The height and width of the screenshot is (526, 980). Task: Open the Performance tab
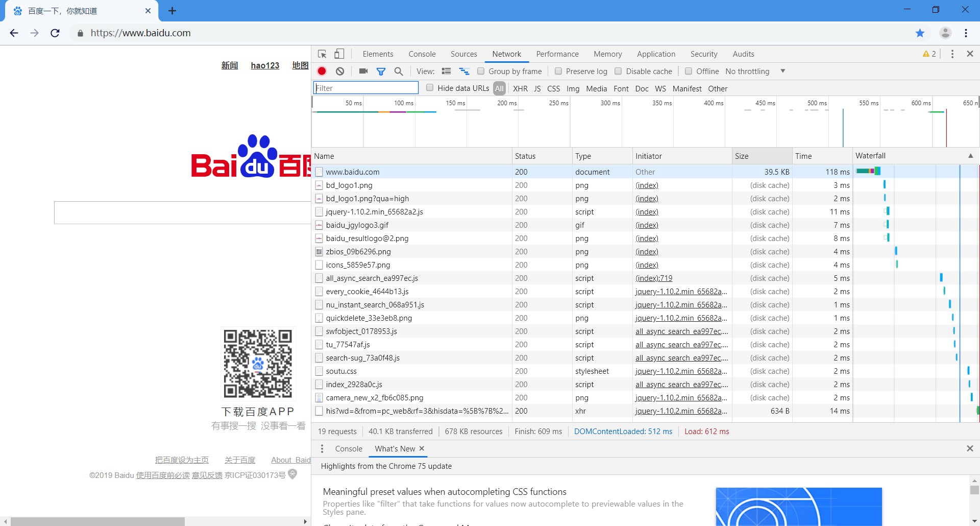click(x=557, y=54)
